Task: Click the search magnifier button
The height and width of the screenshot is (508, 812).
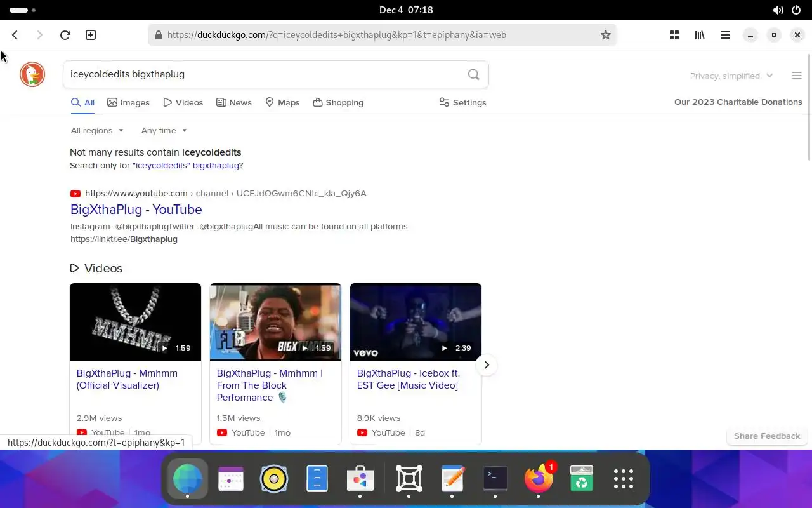Action: tap(473, 74)
